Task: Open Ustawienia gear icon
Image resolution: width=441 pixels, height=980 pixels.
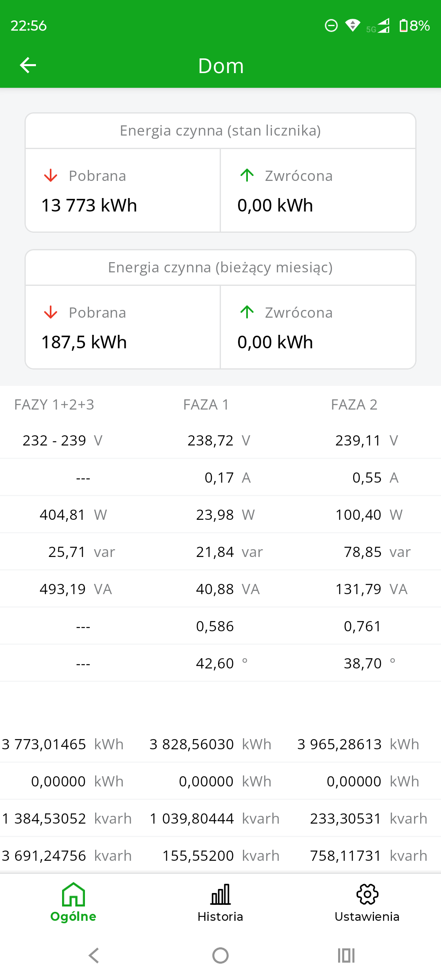Action: pos(367,894)
